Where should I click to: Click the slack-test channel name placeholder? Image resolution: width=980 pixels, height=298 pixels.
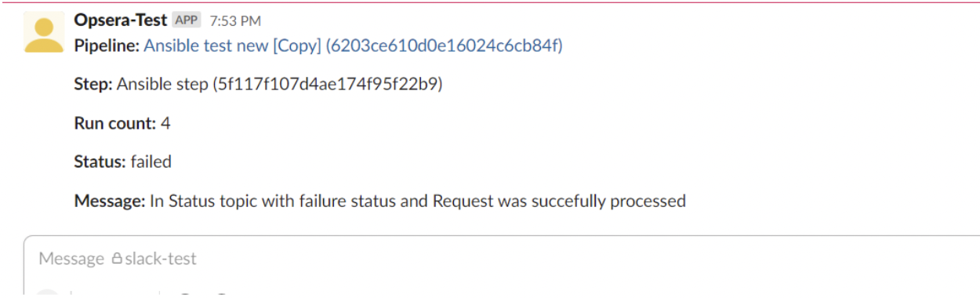pyautogui.click(x=161, y=259)
